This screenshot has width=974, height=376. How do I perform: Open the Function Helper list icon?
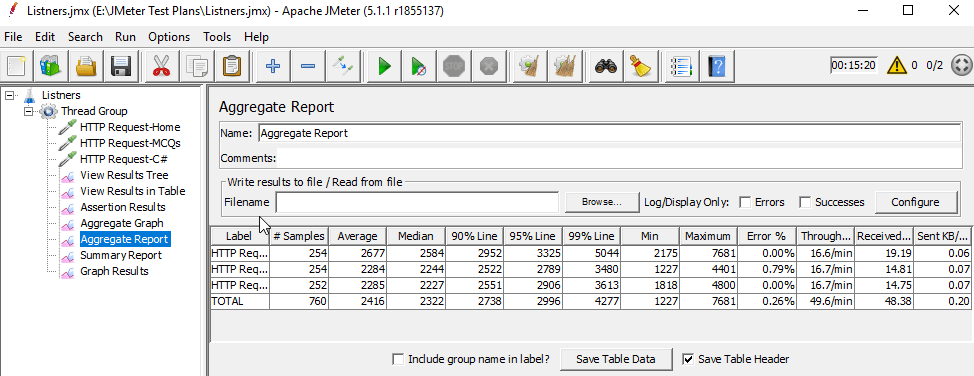tap(681, 65)
